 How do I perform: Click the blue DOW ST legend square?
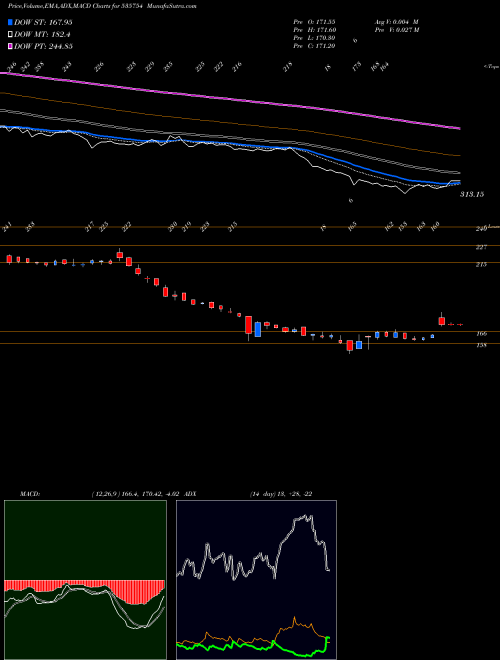click(x=11, y=22)
